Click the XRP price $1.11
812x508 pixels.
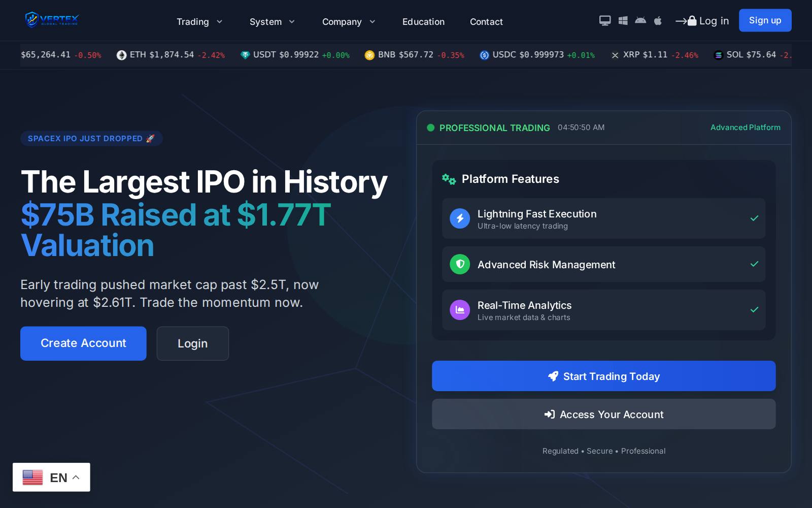(x=655, y=54)
